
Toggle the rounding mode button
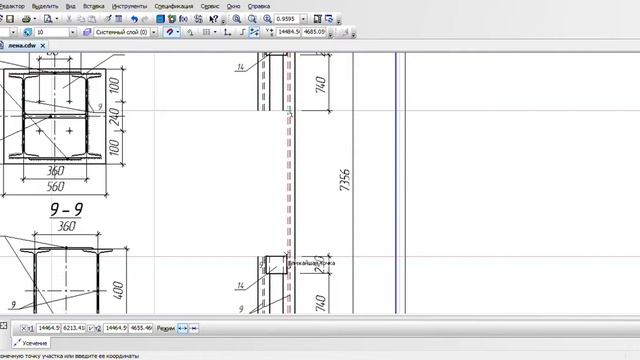[x=254, y=32]
